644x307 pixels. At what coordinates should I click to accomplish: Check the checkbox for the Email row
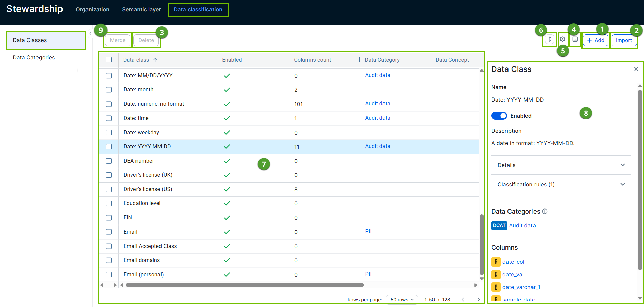coord(108,232)
